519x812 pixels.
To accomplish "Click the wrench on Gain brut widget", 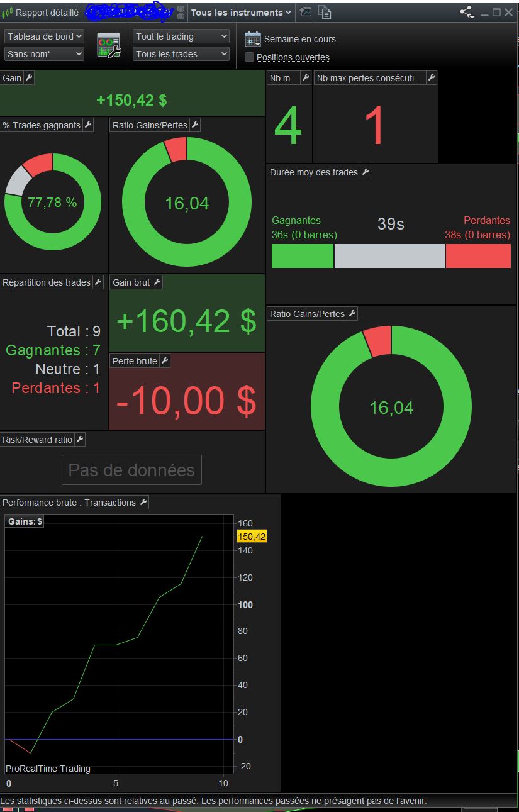I will click(x=157, y=282).
